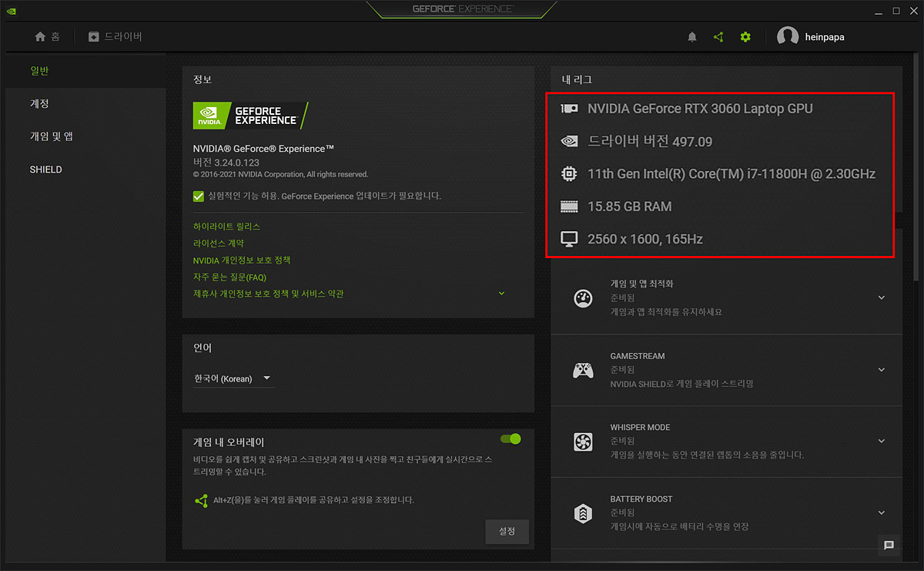Click the BATTERY BOOST icon
Image resolution: width=924 pixels, height=571 pixels.
tap(583, 513)
